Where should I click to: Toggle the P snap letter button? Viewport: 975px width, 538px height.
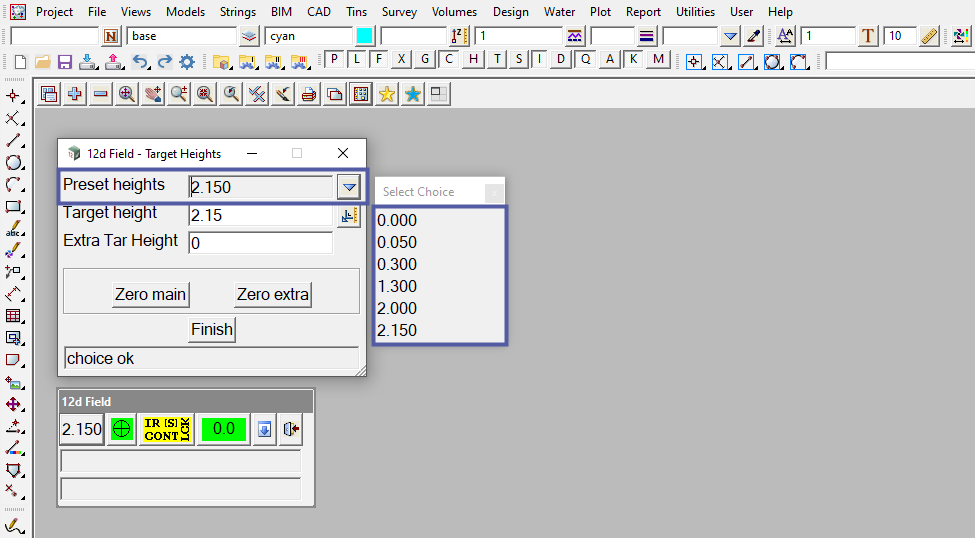(335, 60)
